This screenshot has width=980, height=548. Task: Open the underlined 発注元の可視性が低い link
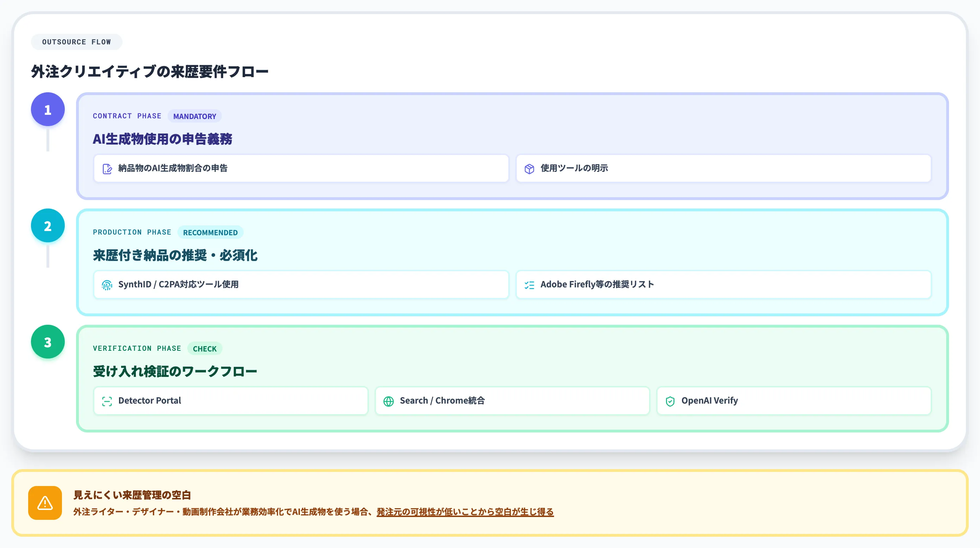pyautogui.click(x=465, y=512)
